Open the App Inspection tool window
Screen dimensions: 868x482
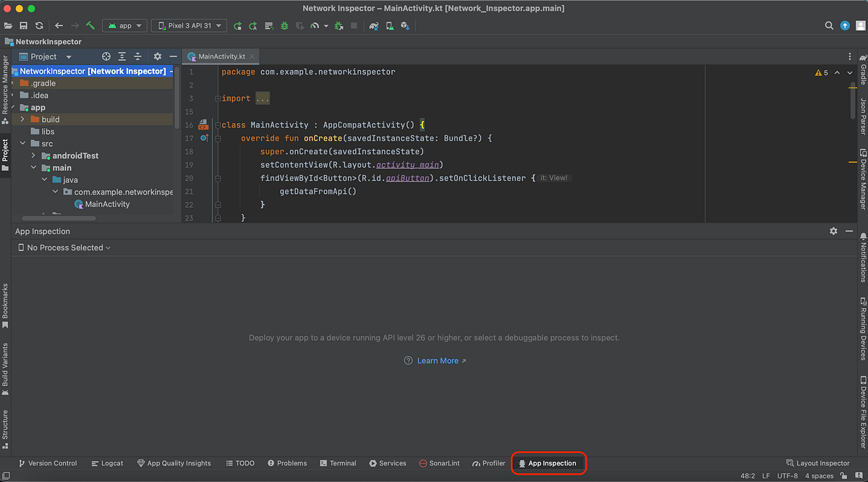tap(548, 463)
